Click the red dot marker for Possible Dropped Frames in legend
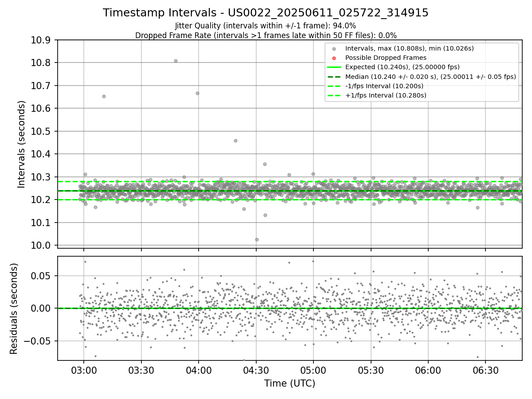This screenshot has height=399, width=532. tap(334, 58)
